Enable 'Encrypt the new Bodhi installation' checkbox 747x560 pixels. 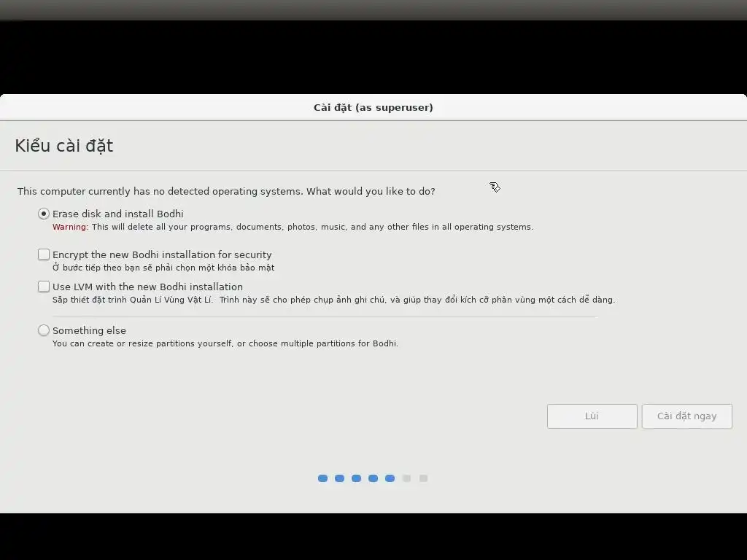click(44, 254)
